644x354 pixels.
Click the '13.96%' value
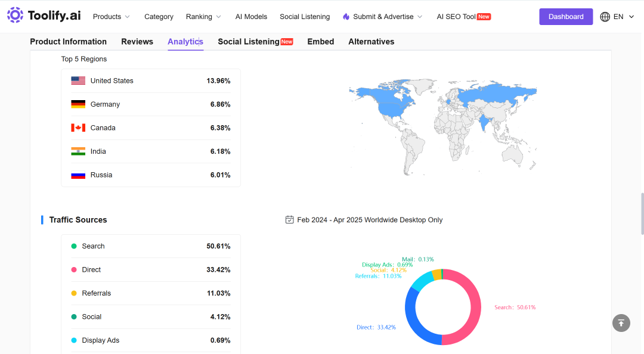tap(218, 81)
